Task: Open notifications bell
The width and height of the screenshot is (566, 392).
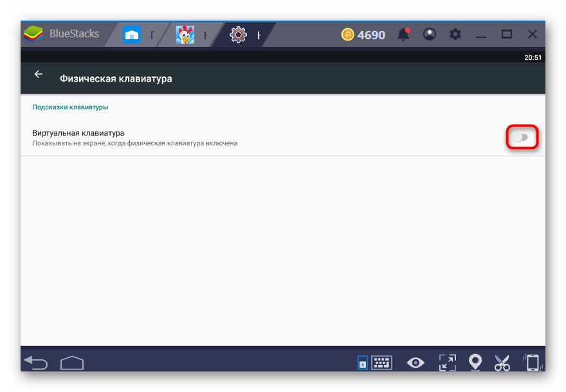Action: (403, 34)
